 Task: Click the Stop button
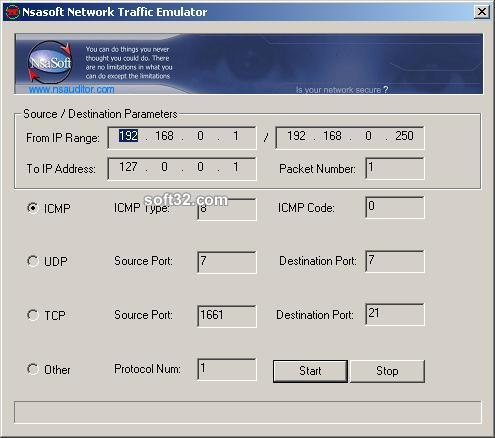click(387, 371)
